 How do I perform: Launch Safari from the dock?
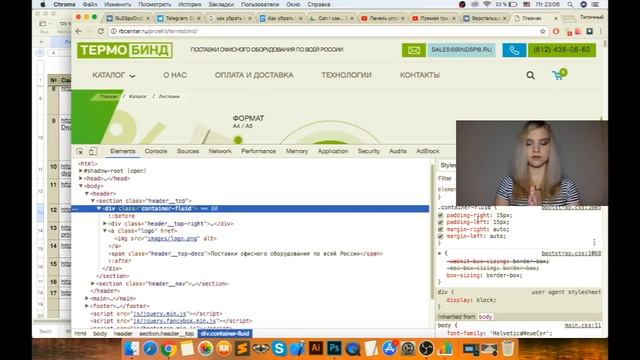(150, 349)
